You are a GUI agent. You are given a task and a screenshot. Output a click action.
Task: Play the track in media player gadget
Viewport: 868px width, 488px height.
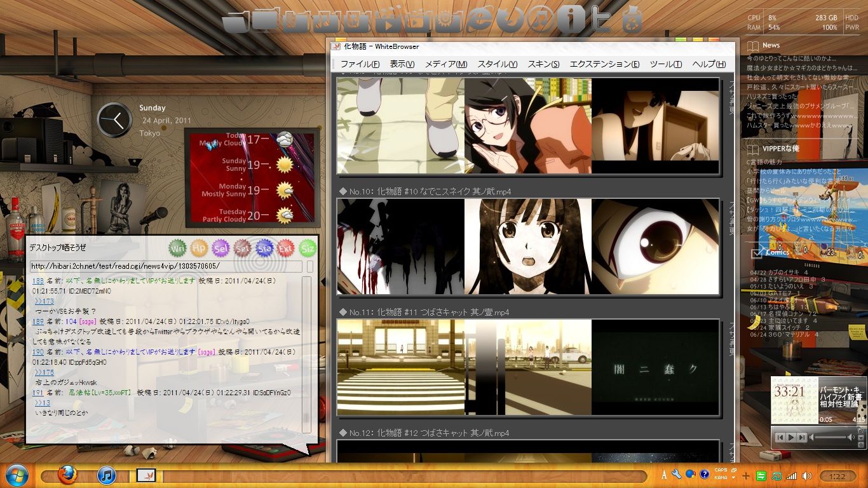(x=790, y=437)
